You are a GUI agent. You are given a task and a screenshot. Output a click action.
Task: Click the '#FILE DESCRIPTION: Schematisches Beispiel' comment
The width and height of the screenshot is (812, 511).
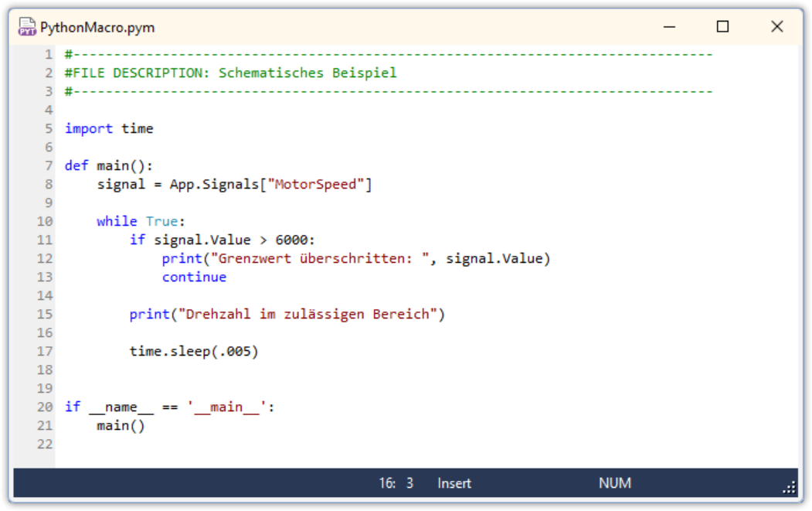point(230,73)
